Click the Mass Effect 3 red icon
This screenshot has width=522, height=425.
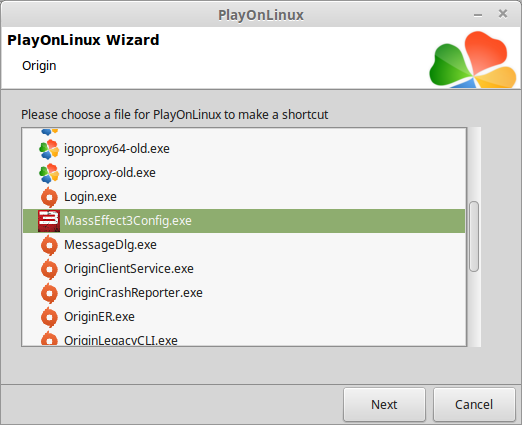pos(49,221)
